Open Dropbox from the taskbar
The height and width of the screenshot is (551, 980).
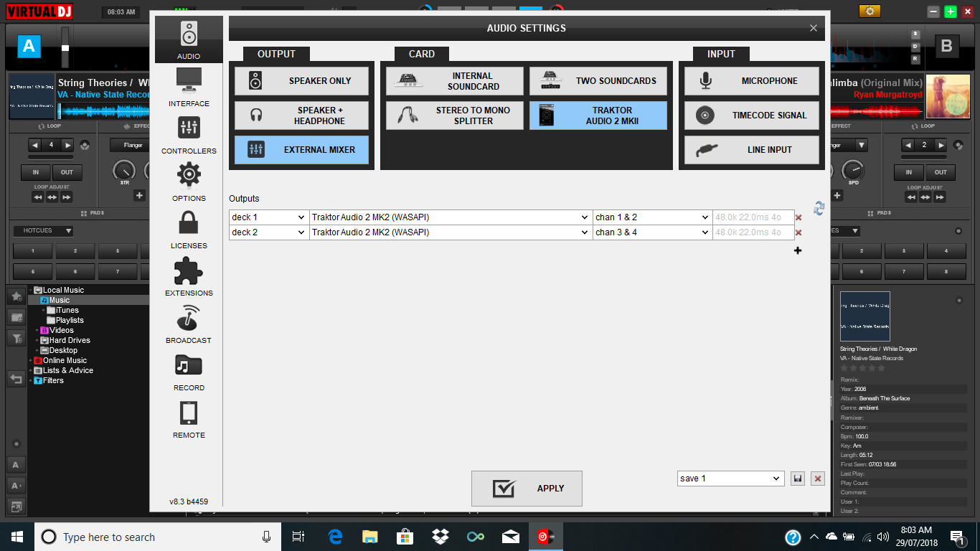coord(440,537)
